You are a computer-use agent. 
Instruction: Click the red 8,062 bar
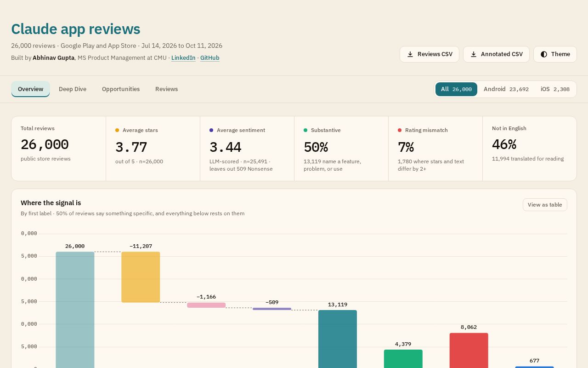(469, 351)
